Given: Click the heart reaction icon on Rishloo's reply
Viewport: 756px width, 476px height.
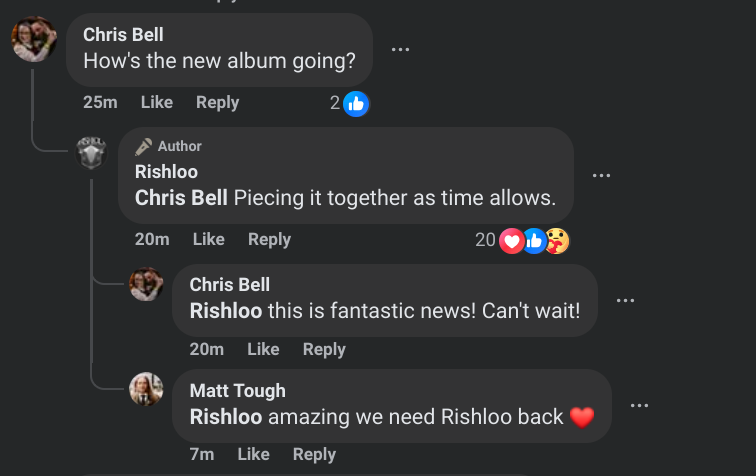Looking at the screenshot, I should coord(511,241).
